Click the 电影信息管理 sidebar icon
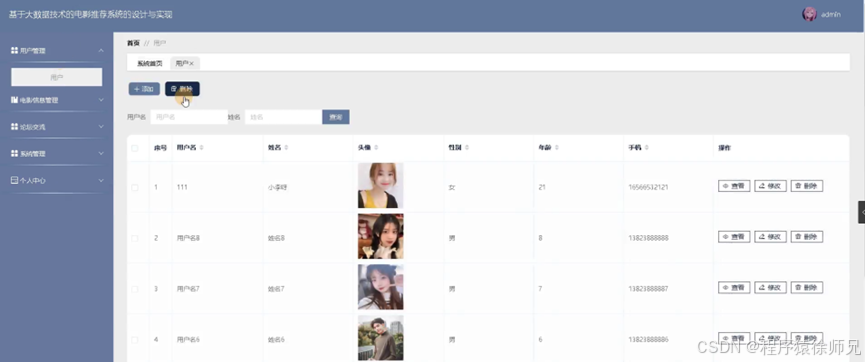The height and width of the screenshot is (362, 865). (14, 100)
